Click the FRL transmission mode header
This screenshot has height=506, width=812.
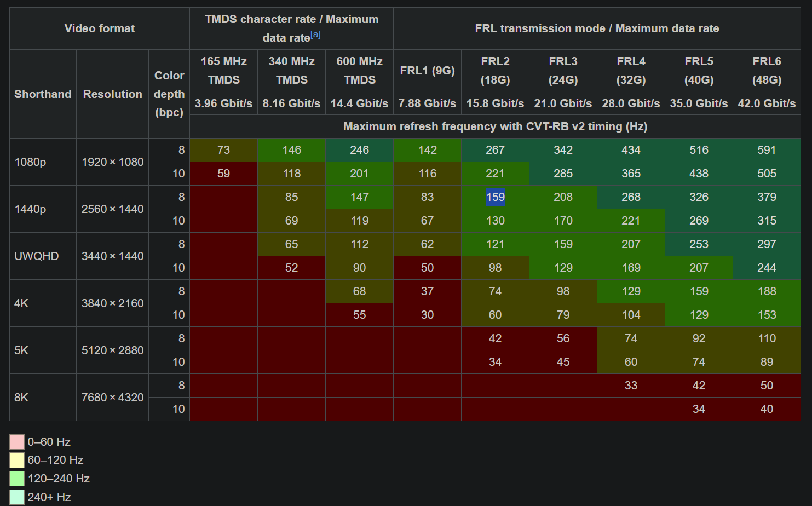click(x=597, y=28)
